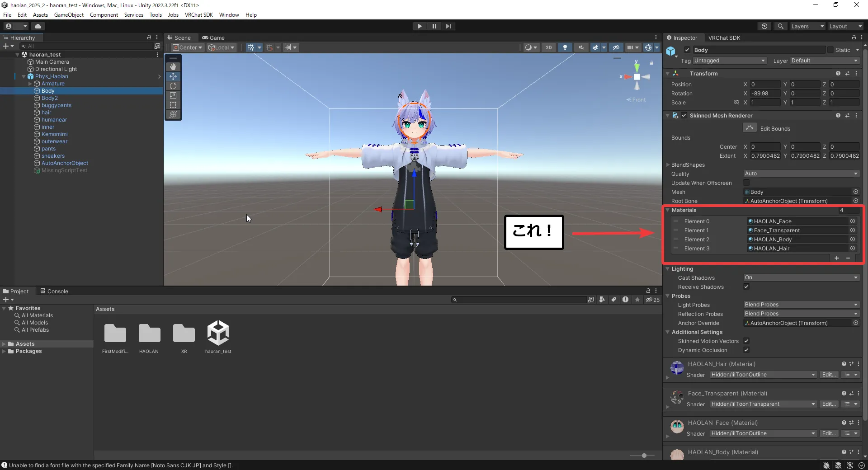Viewport: 868px width, 470px height.
Task: Open Undo History icon
Action: click(x=764, y=26)
